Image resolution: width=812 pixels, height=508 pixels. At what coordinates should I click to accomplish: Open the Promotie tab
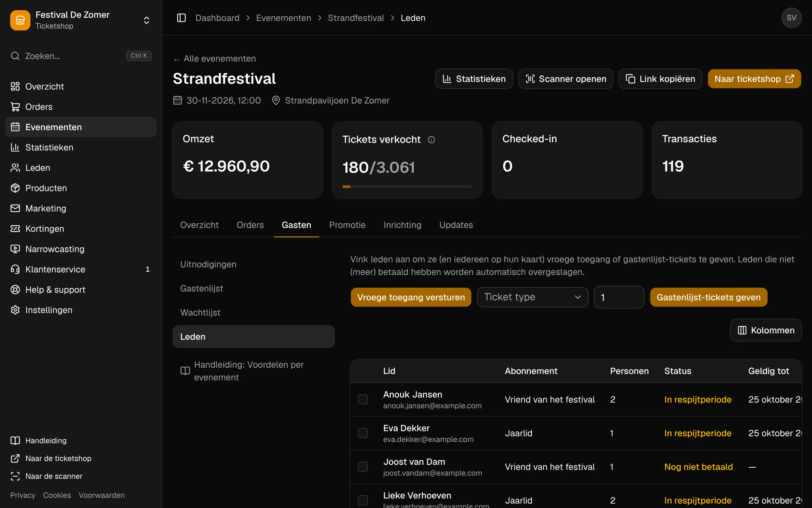point(347,225)
